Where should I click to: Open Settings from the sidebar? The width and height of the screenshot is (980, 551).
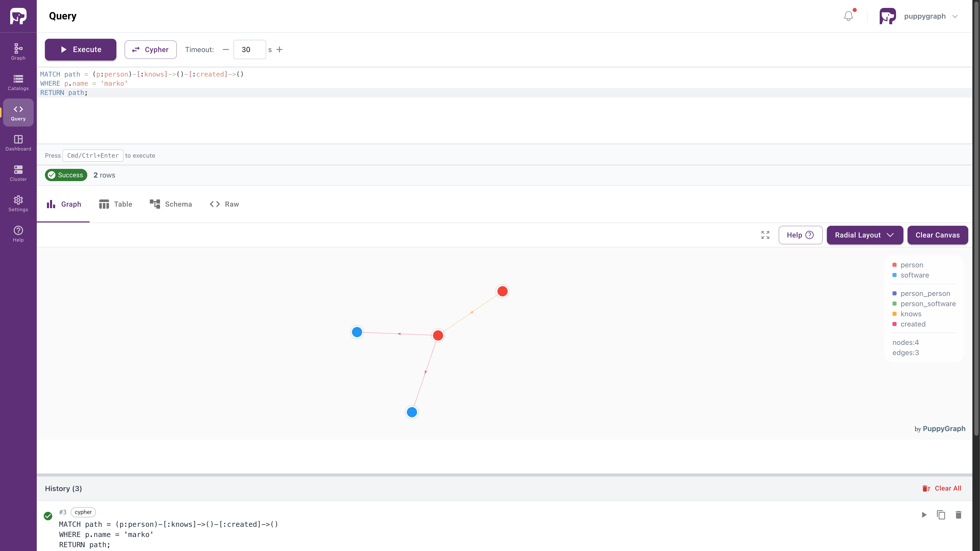click(18, 204)
